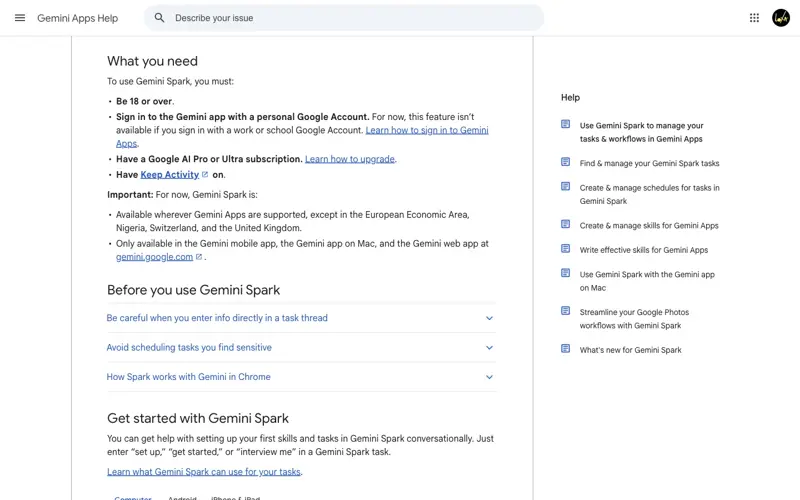Expand Avoid scheduling tasks you find sensitive section

(x=301, y=348)
